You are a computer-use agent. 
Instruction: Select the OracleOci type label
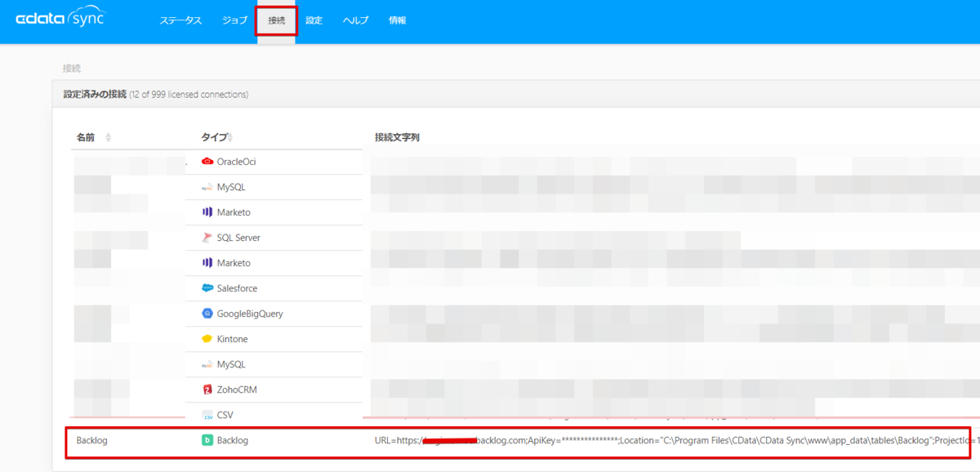pos(236,162)
